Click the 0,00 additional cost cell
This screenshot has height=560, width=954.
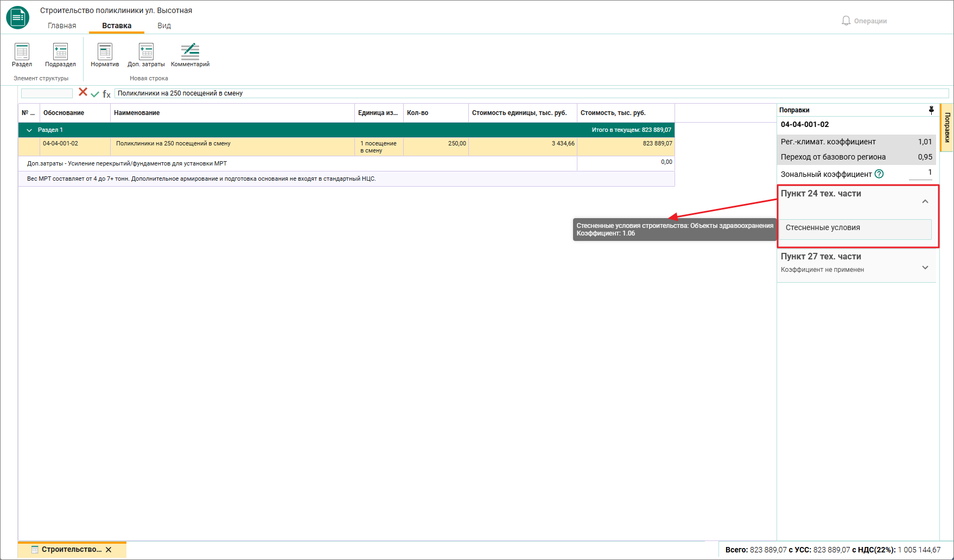[x=626, y=164]
